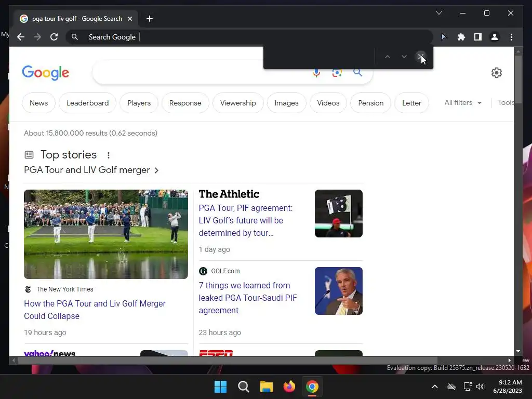The height and width of the screenshot is (399, 532).
Task: Open Chrome profile avatar menu
Action: [495, 37]
